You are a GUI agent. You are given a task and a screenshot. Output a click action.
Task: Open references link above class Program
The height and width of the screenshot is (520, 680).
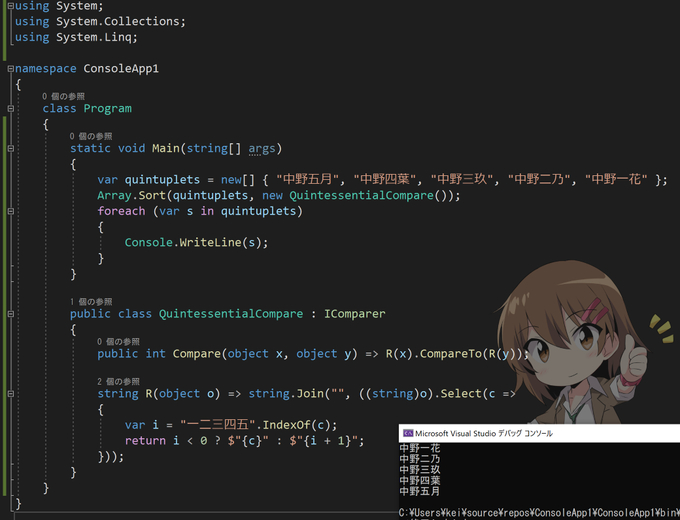tap(63, 96)
